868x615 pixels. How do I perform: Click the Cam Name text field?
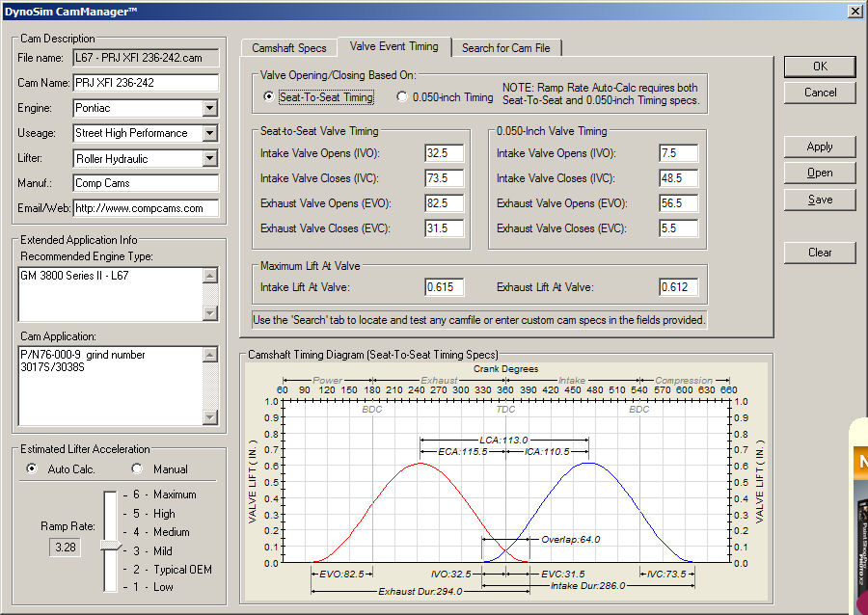pyautogui.click(x=146, y=83)
